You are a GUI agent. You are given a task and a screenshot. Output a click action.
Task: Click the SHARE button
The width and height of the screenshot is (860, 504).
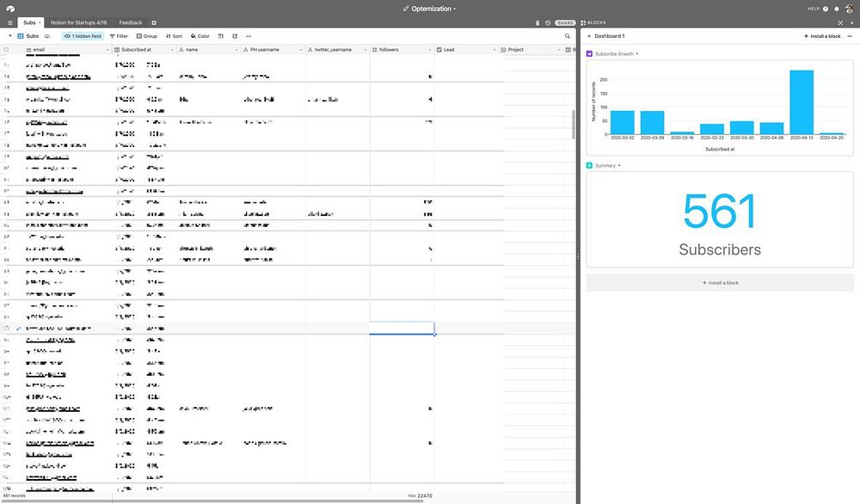[x=565, y=22]
